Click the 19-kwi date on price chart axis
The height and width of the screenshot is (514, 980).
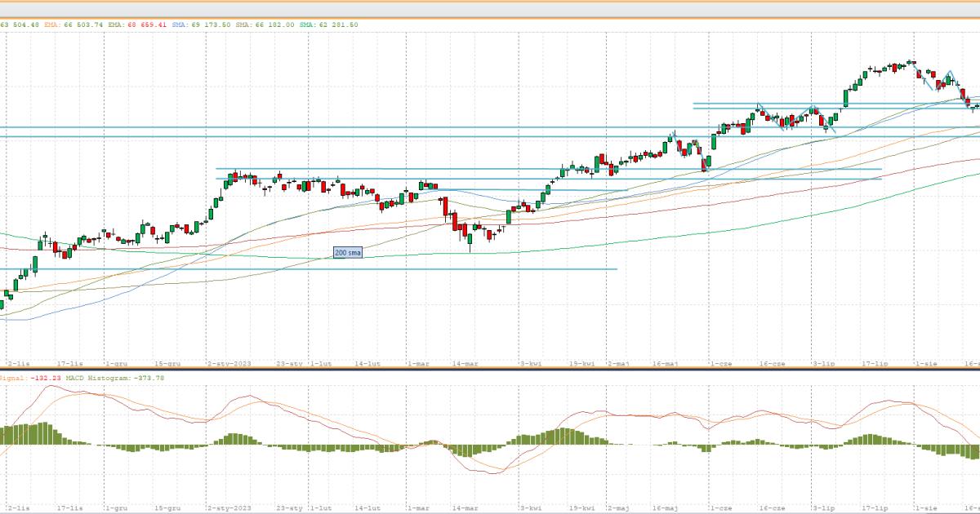coord(582,363)
